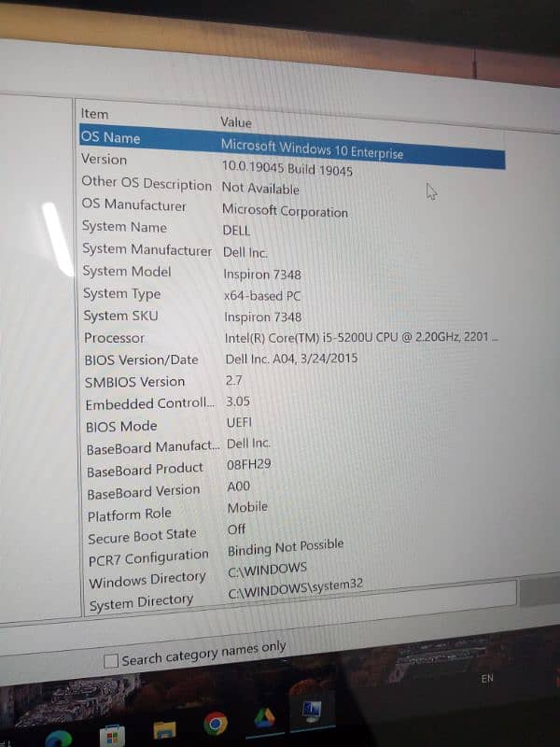Screen dimensions: 560x747
Task: Select the OS Name row
Action: pos(292,146)
